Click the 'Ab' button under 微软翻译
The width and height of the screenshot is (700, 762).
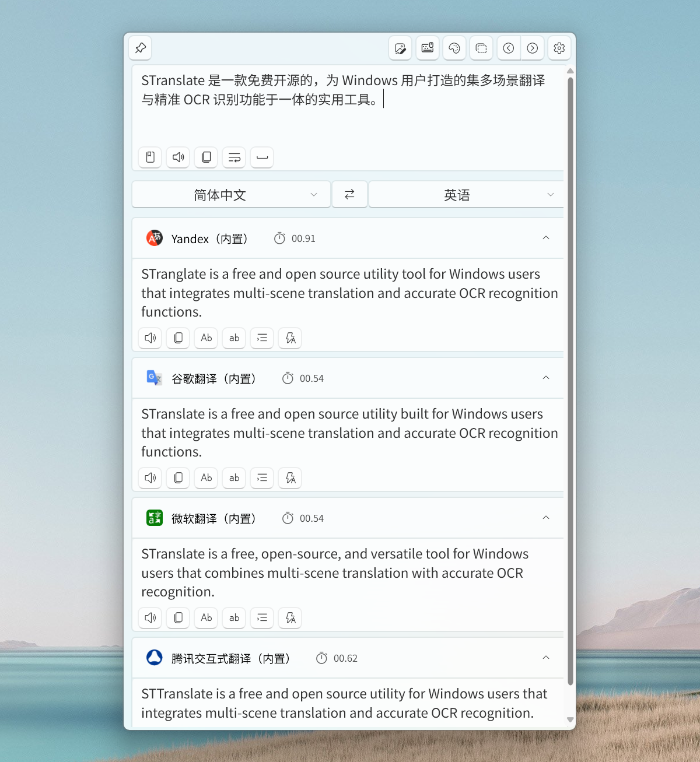click(206, 618)
